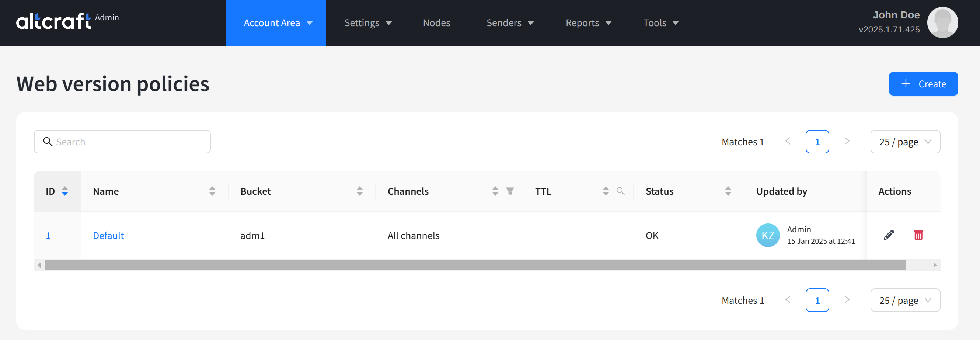Click the altcraft Admin logo
Image resolution: width=980 pixels, height=340 pixels.
pyautogui.click(x=67, y=21)
